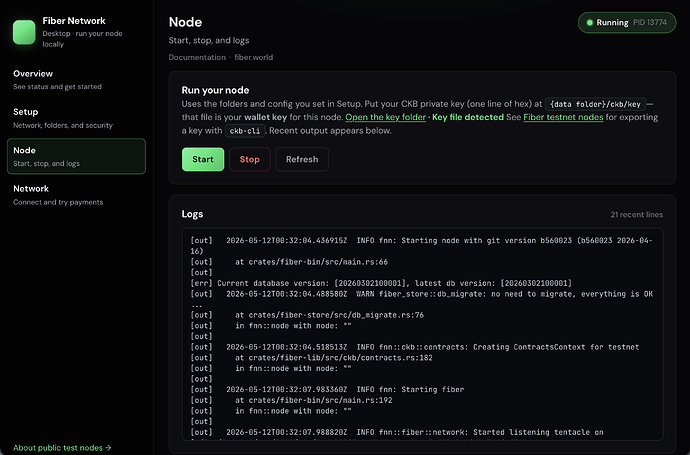Click the {data folder}/ckb/key path chip
Image resolution: width=690 pixels, height=455 pixels.
595,104
